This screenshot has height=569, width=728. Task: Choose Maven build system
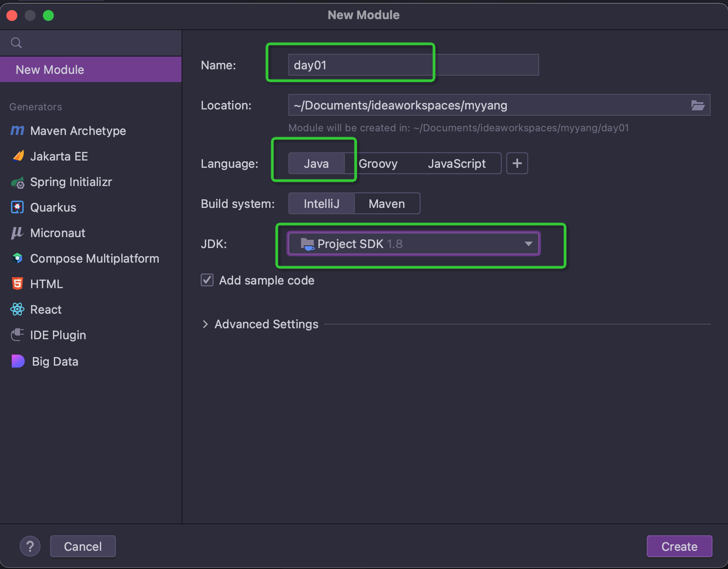pyautogui.click(x=387, y=204)
